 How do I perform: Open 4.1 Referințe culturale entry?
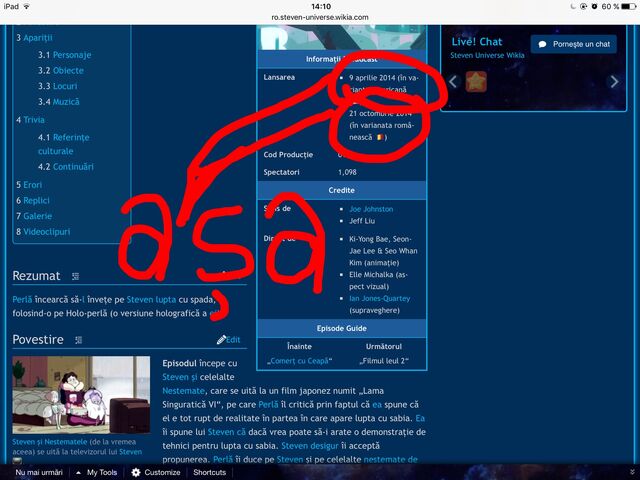[64, 144]
